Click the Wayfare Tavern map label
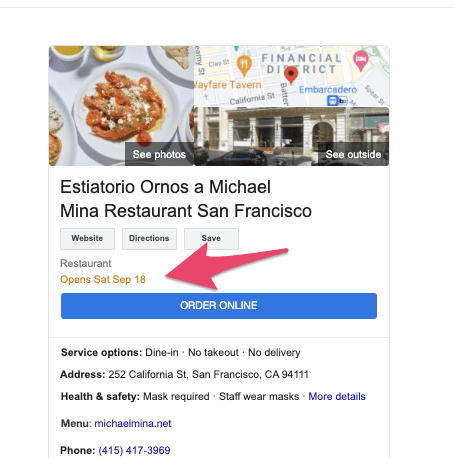The height and width of the screenshot is (458, 454). [x=228, y=85]
